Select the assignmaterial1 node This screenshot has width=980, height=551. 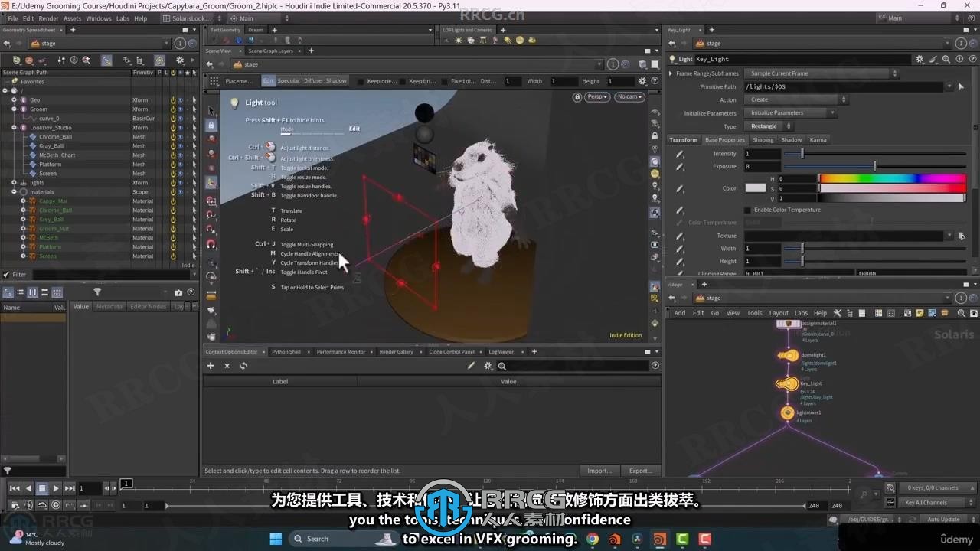point(789,324)
